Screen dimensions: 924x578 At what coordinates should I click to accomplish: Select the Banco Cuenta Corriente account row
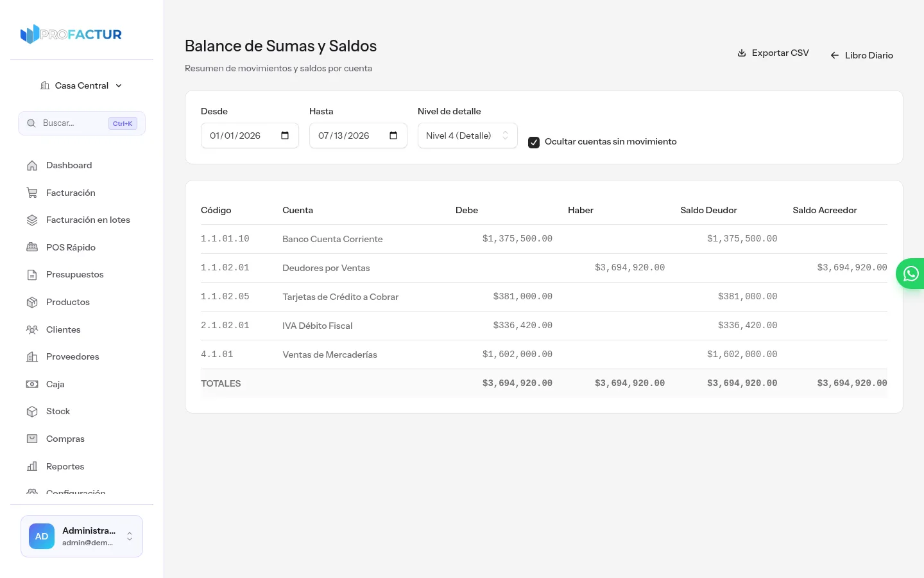point(544,239)
